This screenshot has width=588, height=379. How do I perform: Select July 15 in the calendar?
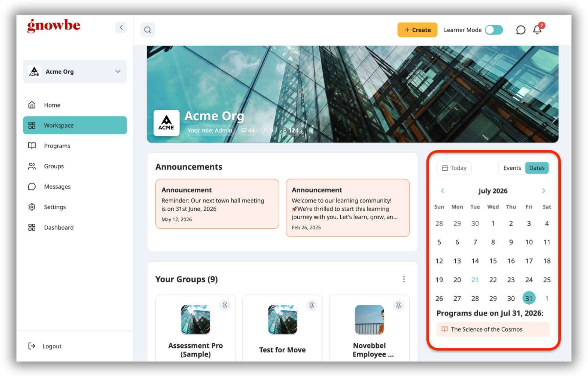click(x=493, y=261)
